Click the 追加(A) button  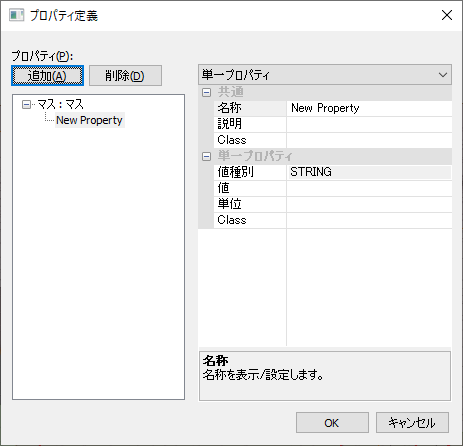[47, 76]
